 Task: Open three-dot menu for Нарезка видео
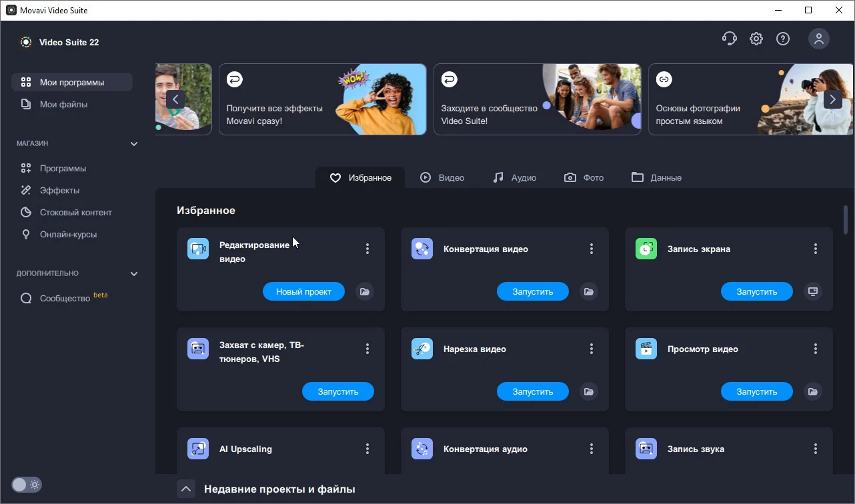pyautogui.click(x=591, y=349)
